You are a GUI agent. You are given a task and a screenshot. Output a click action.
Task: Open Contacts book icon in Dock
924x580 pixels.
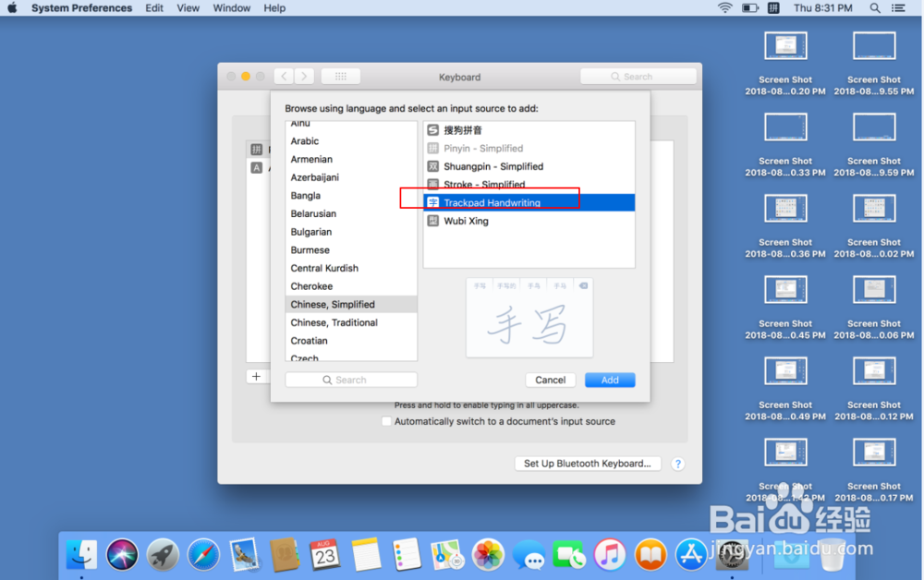(285, 554)
